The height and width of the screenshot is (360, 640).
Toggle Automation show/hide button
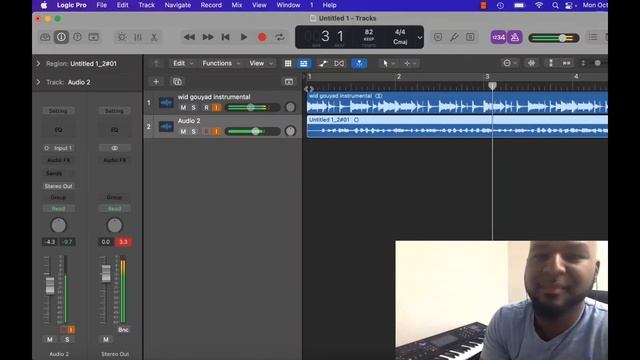(323, 63)
